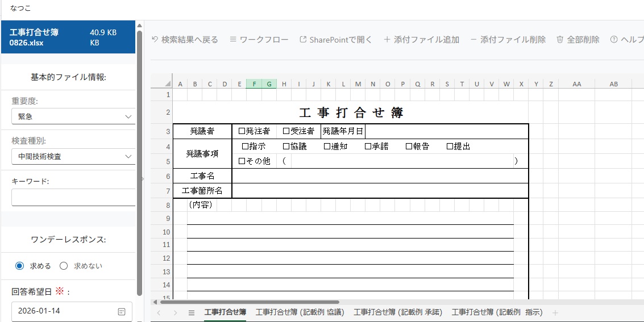Image resolution: width=644 pixels, height=322 pixels.
Task: Click the 添付ファイル削除 minus icon
Action: (473, 40)
